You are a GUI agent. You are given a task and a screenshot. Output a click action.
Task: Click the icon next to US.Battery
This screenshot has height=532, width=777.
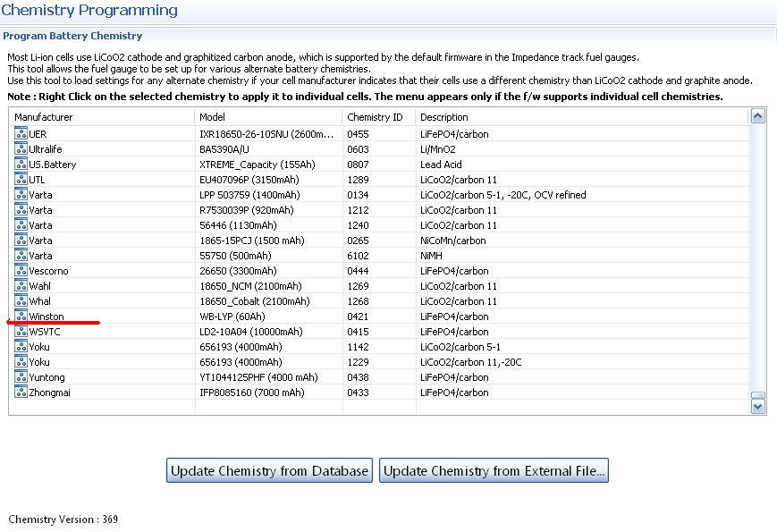21,164
